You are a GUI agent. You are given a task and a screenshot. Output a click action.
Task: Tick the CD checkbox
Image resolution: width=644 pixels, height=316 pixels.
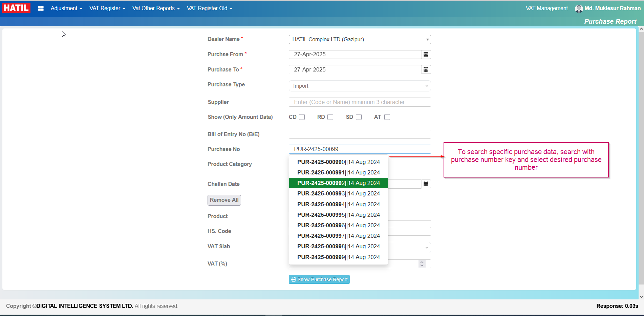302,117
